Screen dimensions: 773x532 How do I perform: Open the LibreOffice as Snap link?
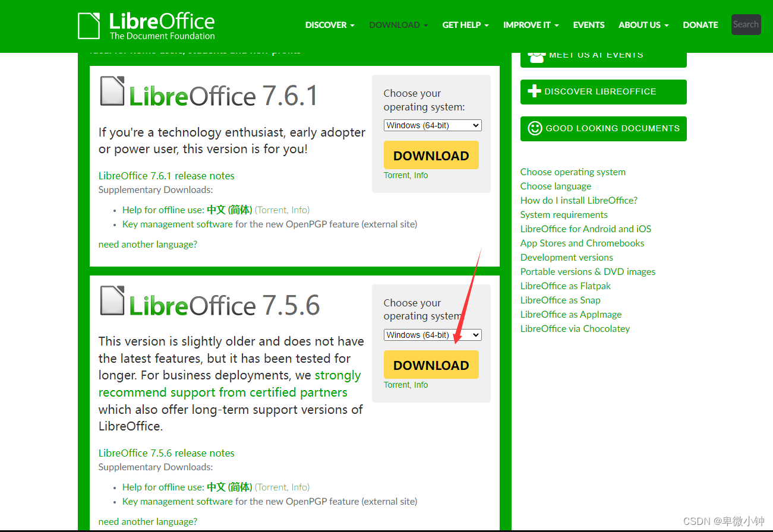pos(560,300)
